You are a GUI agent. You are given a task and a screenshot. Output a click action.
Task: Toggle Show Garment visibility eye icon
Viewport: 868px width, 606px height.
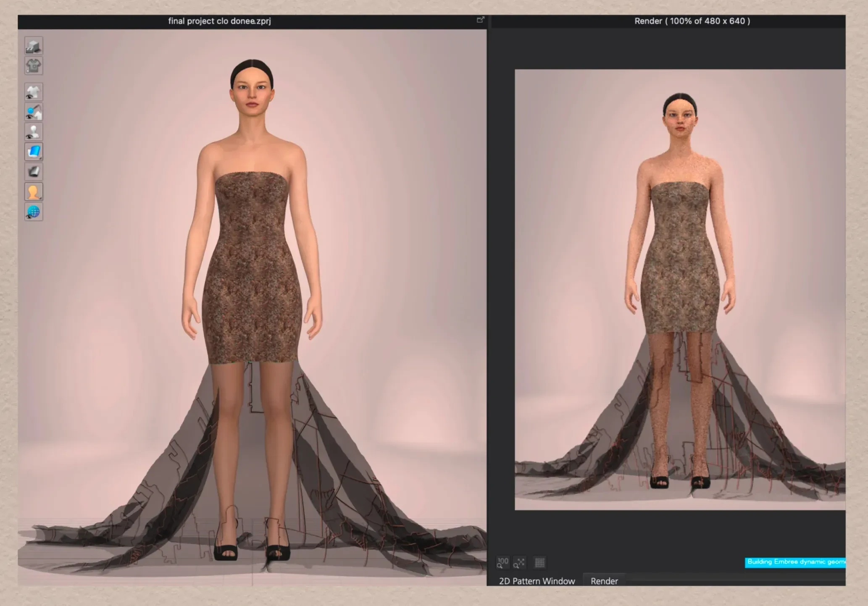point(34,92)
